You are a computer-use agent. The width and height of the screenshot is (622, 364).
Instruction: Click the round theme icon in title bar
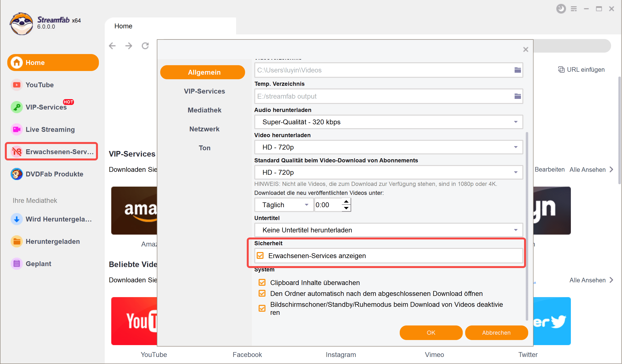[x=561, y=9]
